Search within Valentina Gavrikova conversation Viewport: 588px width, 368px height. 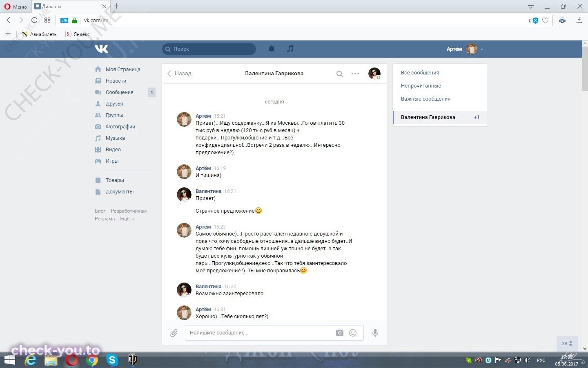[339, 74]
